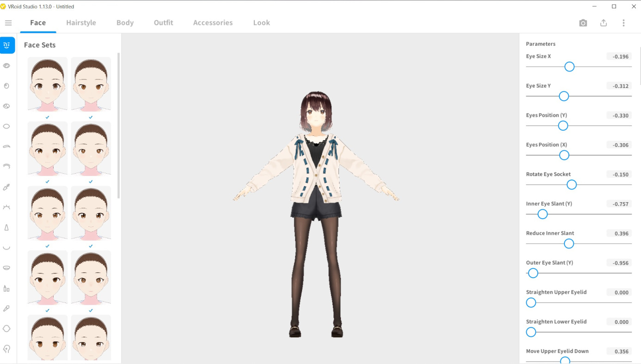Image resolution: width=641 pixels, height=364 pixels.
Task: Open the Look section
Action: point(261,22)
